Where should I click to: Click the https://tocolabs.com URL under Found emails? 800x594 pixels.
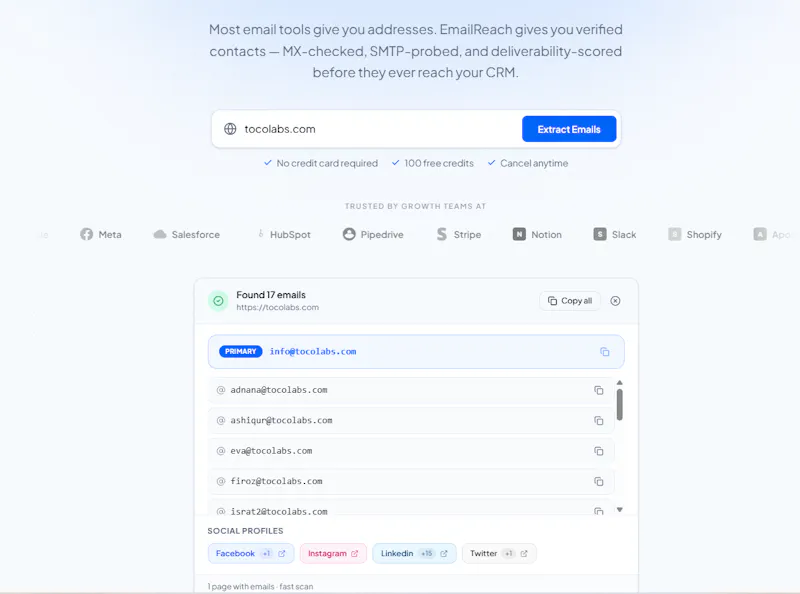(x=278, y=308)
